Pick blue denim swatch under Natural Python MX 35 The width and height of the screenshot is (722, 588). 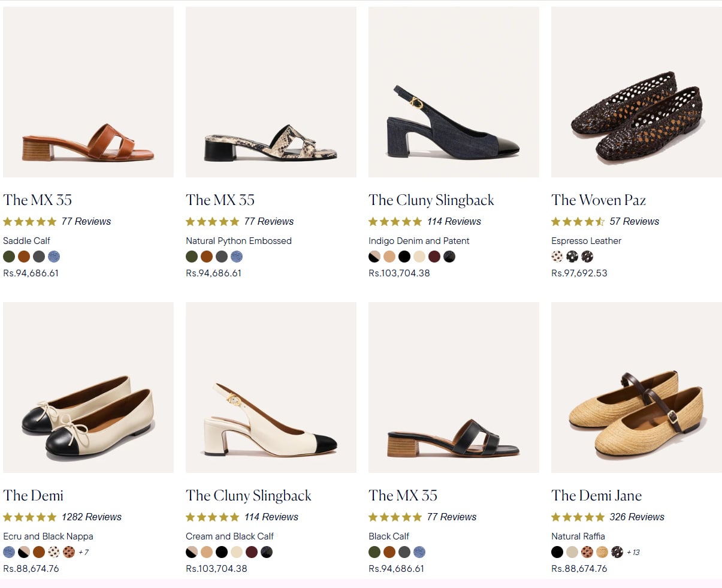coord(237,257)
